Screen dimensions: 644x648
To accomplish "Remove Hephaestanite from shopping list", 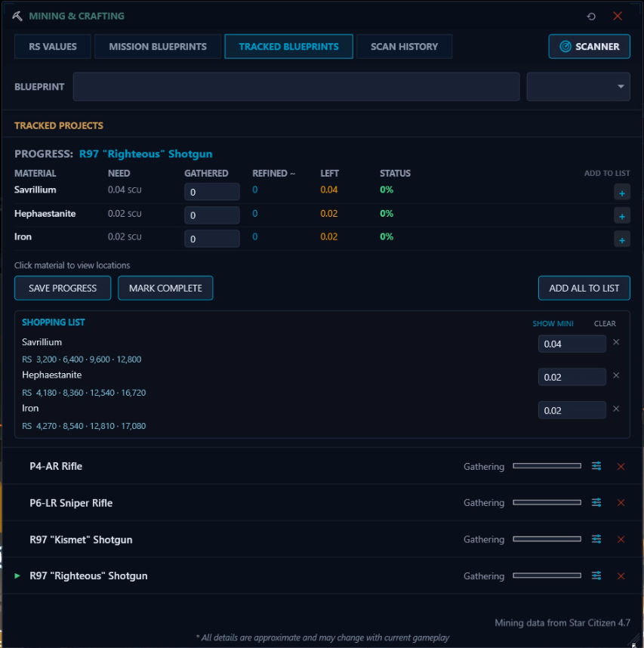I will tap(616, 375).
